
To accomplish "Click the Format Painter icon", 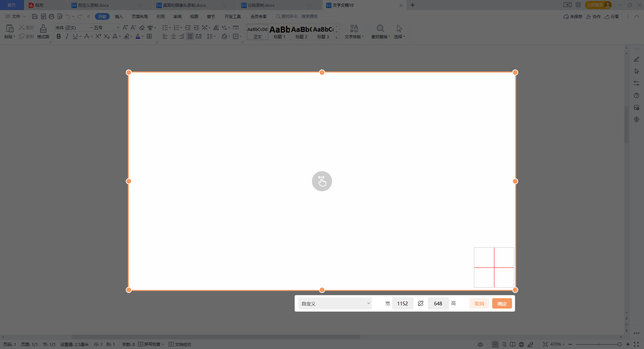I will 43,29.
